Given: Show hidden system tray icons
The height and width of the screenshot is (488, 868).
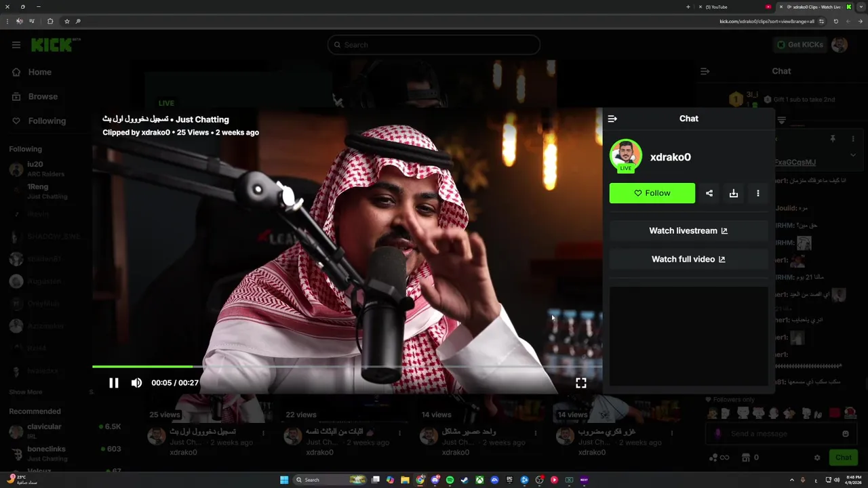Looking at the screenshot, I should (791, 480).
